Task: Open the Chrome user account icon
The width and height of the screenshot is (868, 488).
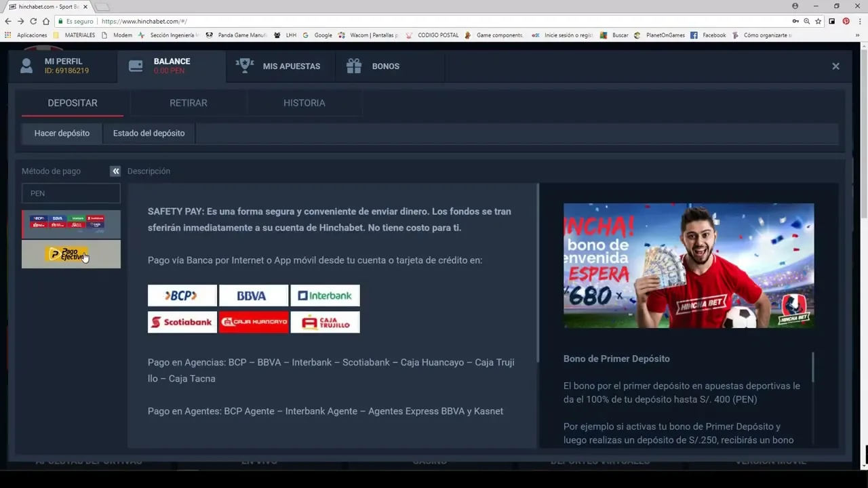Action: click(x=795, y=6)
